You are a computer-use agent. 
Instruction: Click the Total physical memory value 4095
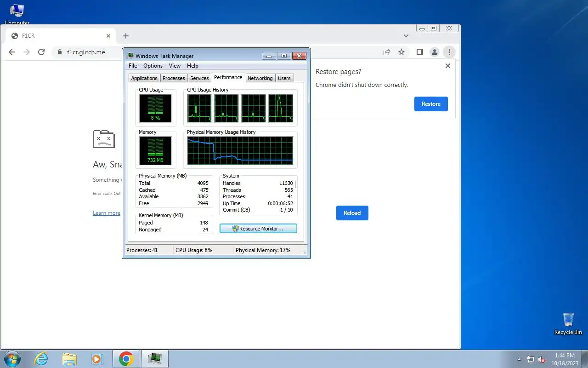click(x=203, y=183)
